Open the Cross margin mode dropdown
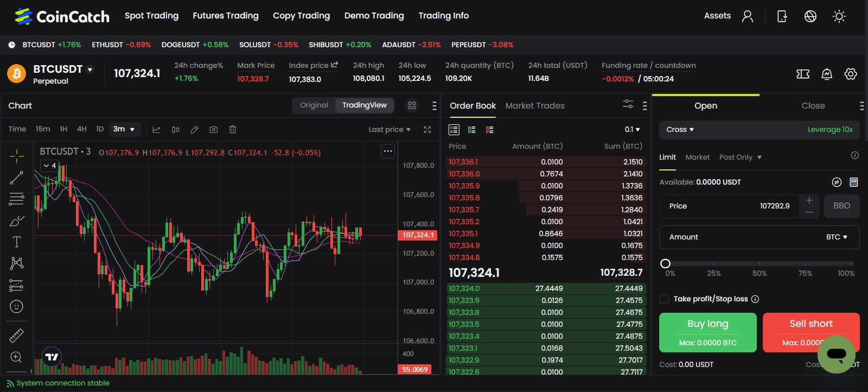Screen dimensions: 868x392 tap(680, 129)
